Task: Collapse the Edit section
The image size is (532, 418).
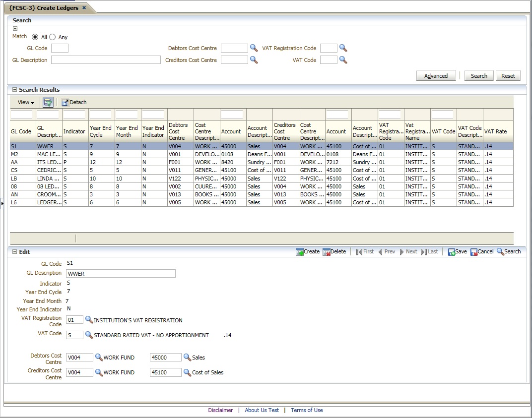Action: (x=14, y=252)
